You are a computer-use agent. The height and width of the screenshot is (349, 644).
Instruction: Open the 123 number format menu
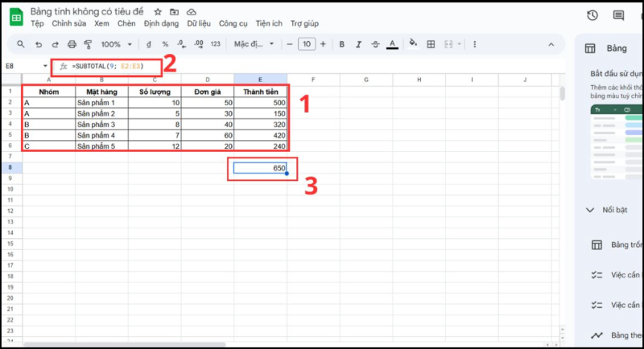coord(216,44)
